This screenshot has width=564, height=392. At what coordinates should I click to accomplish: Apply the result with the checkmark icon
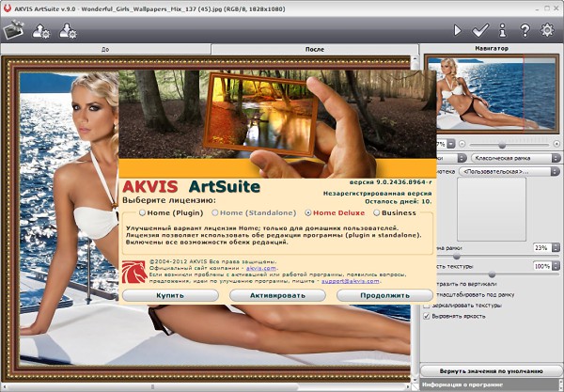481,30
